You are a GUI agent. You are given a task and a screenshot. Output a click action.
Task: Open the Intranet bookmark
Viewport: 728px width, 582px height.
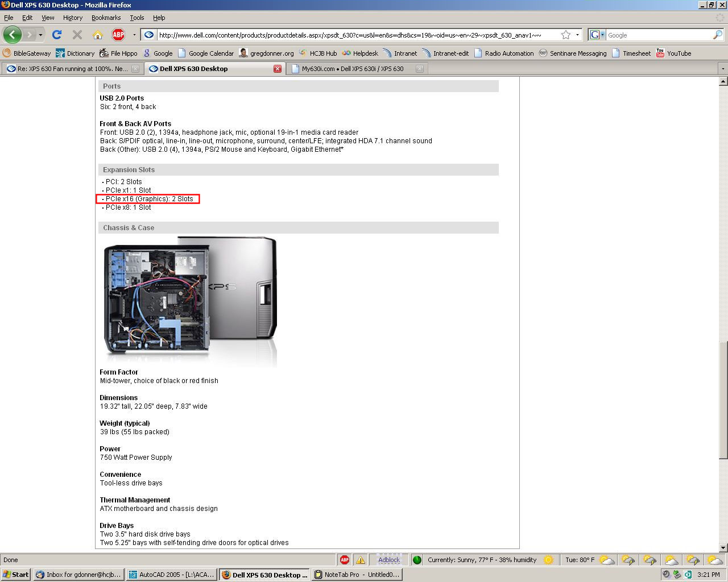(x=400, y=53)
